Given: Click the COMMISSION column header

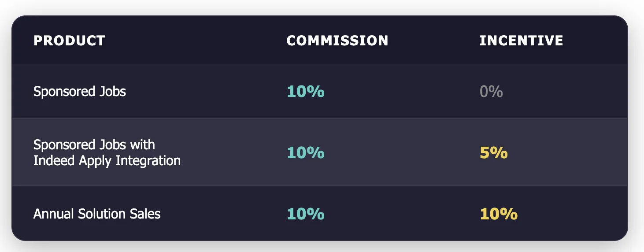Looking at the screenshot, I should tap(337, 41).
